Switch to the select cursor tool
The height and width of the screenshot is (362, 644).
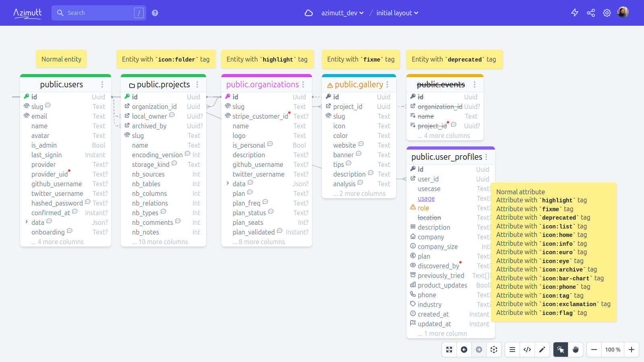pyautogui.click(x=561, y=350)
